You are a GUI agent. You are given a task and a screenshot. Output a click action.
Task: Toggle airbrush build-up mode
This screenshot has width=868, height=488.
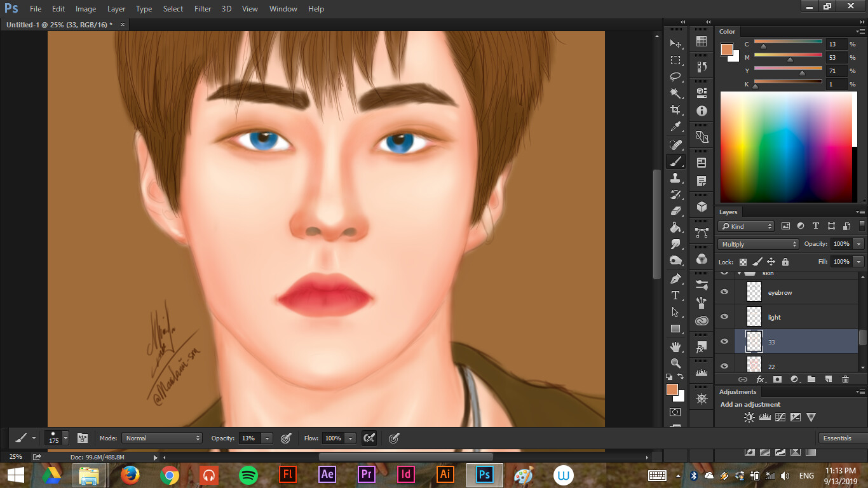(369, 438)
